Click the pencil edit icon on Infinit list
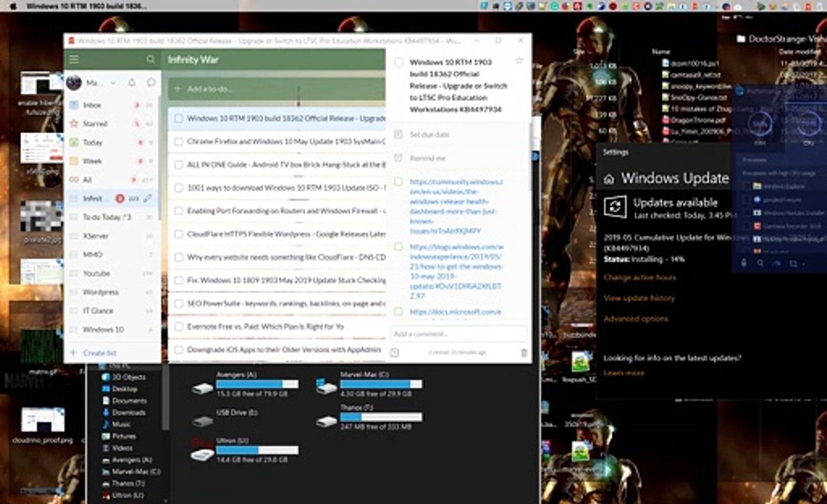 click(x=148, y=198)
